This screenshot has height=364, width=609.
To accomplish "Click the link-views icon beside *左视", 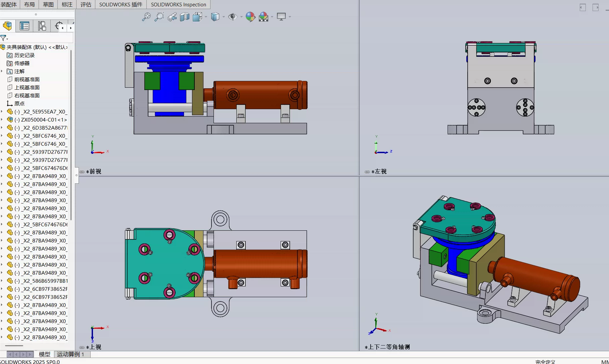I will click(367, 172).
